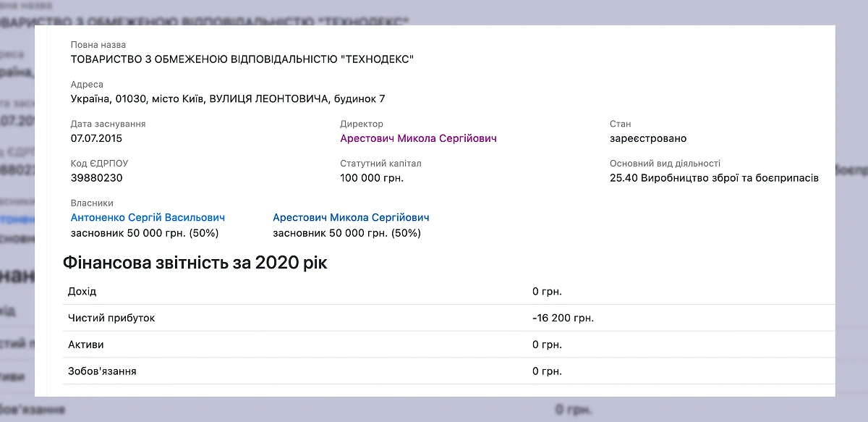Click the Основний вид діяльності label
Image resolution: width=868 pixels, height=422 pixels.
click(665, 164)
